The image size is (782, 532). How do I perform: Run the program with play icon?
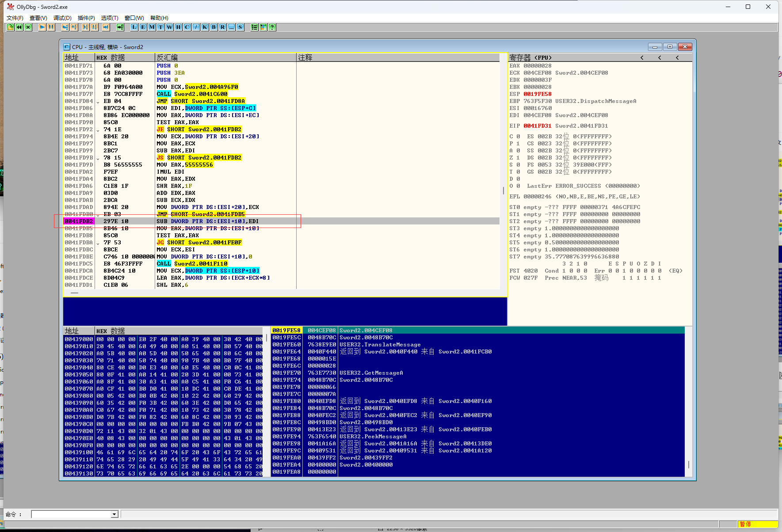point(42,27)
